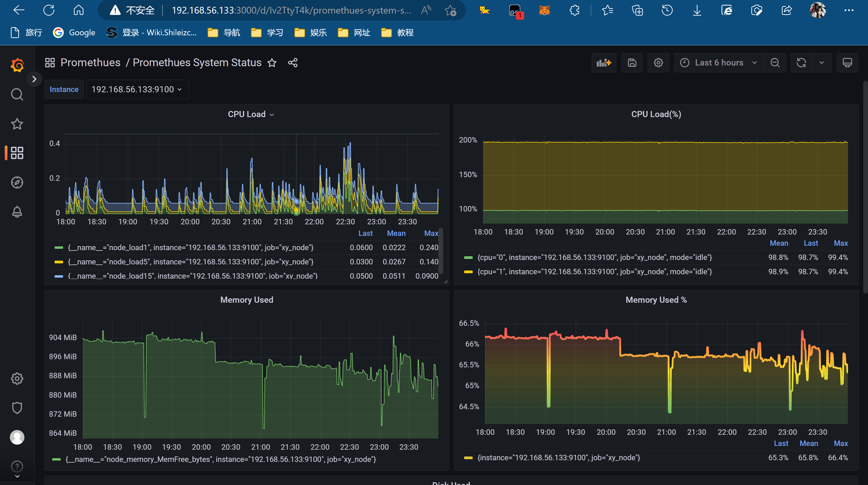This screenshot has width=868, height=485.
Task: Click dashboard grid icon beside Promethues
Action: (x=50, y=62)
